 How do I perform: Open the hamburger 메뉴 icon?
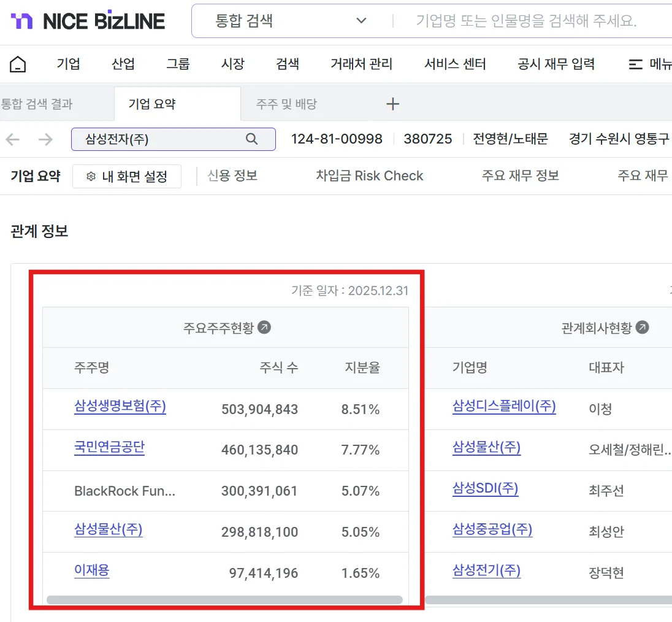coord(636,64)
